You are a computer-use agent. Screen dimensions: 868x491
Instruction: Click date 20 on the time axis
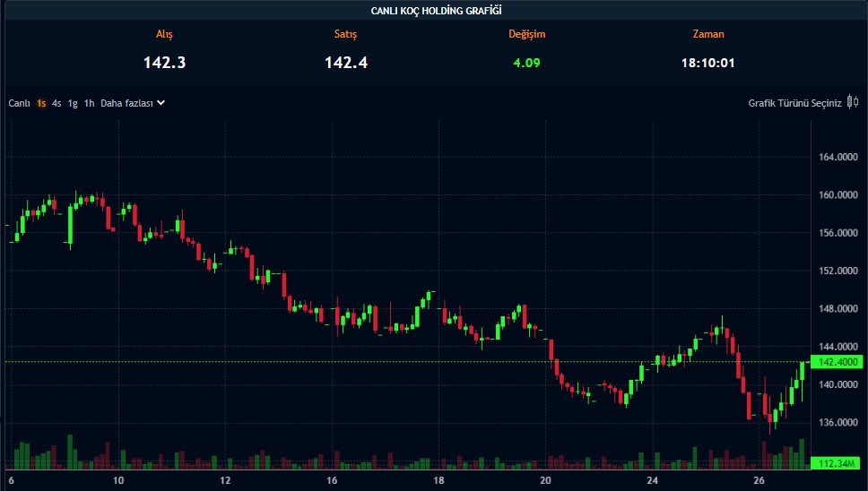pos(545,481)
